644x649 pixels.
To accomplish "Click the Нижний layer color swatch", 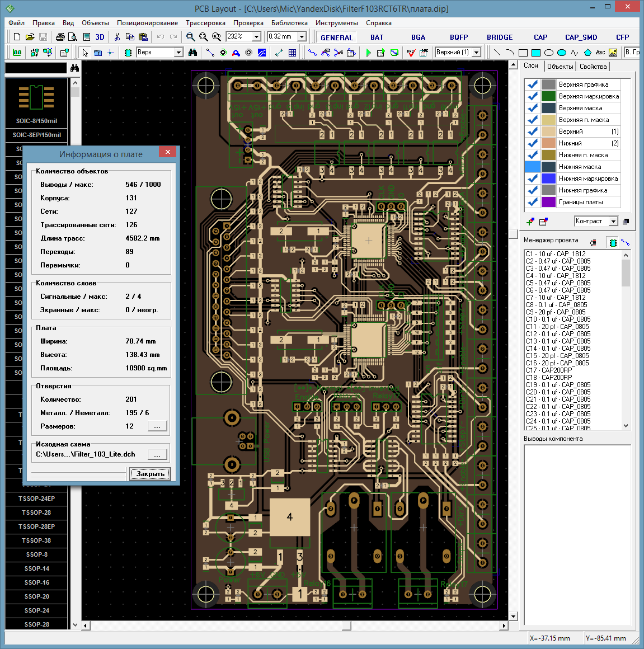I will [x=548, y=143].
